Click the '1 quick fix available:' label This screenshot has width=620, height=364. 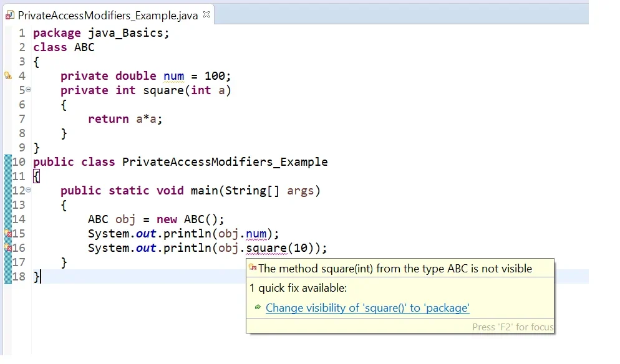click(298, 288)
